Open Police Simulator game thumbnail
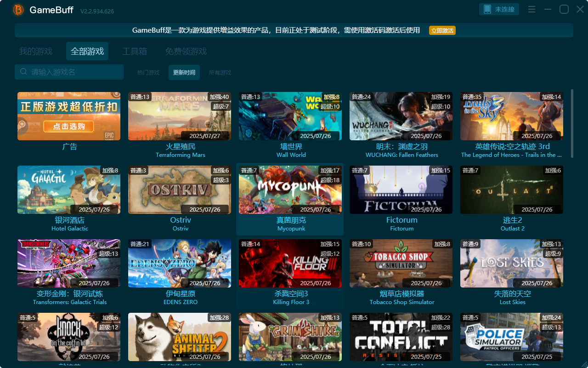This screenshot has height=368, width=588. 512,337
